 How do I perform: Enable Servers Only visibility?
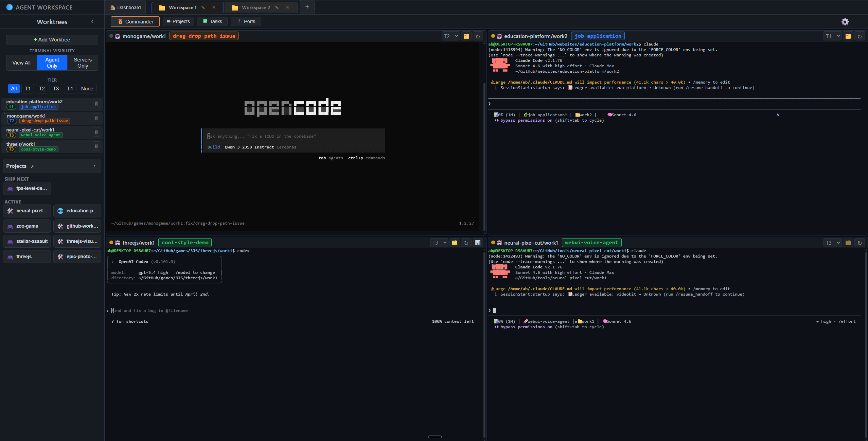83,63
